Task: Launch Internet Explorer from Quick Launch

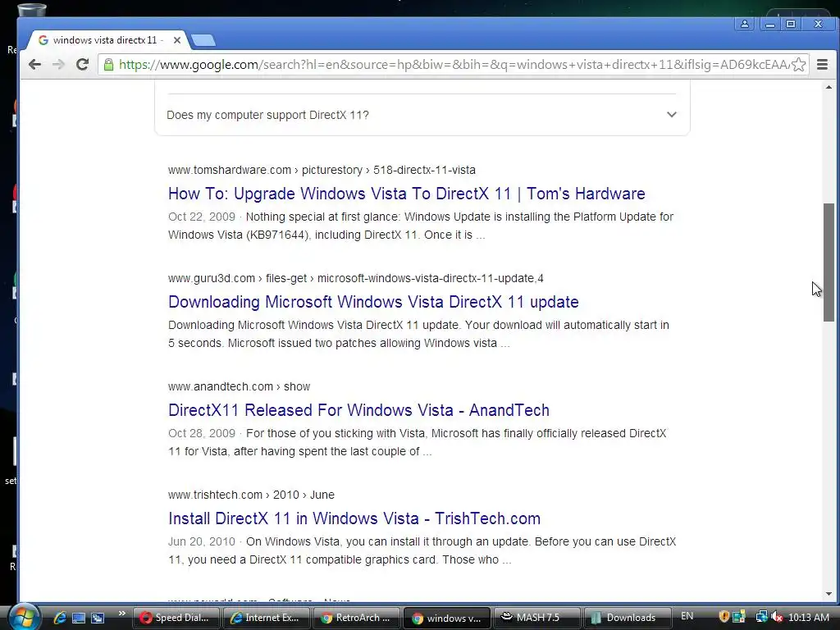Action: (x=59, y=618)
